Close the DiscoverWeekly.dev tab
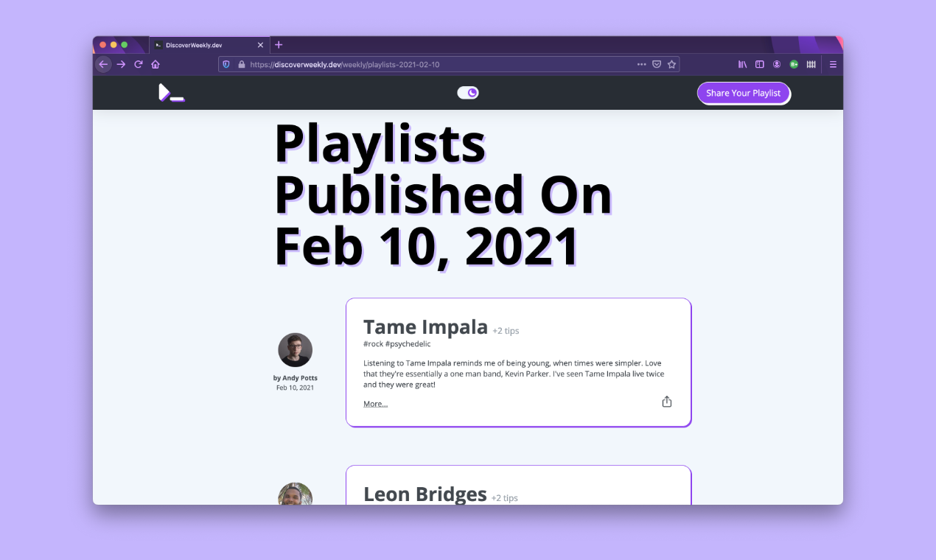 (x=260, y=45)
